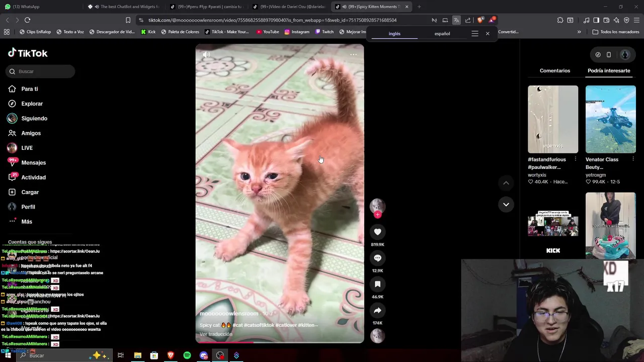Viewport: 644px width, 362px height.
Task: Open Brave Rewards triangle icon
Action: (492, 20)
